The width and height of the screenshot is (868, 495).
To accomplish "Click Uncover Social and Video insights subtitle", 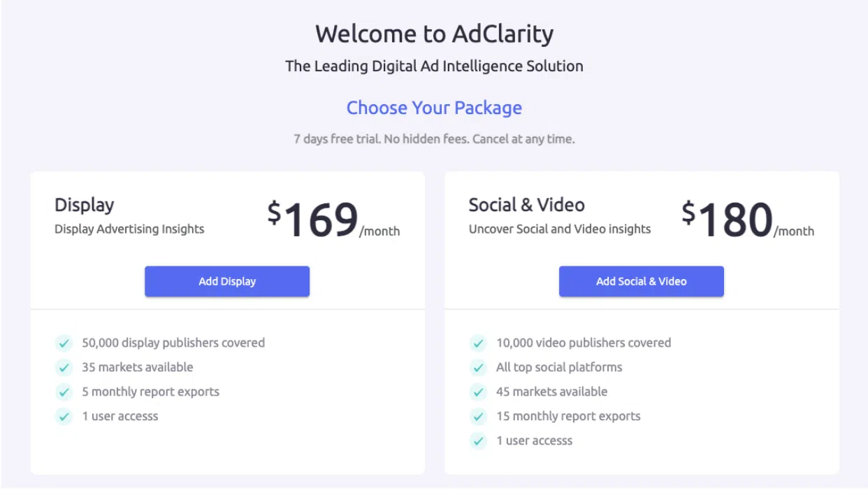I will (x=559, y=229).
